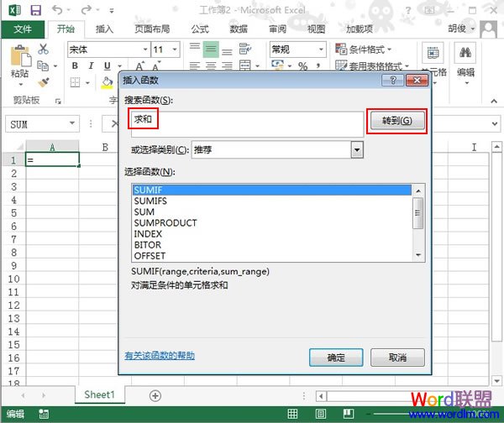Image resolution: width=504 pixels, height=423 pixels.
Task: Open the category dropdown in dialog
Action: (x=357, y=150)
